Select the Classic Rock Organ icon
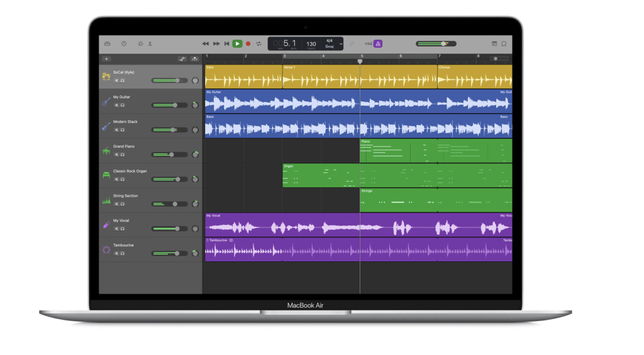 [106, 175]
